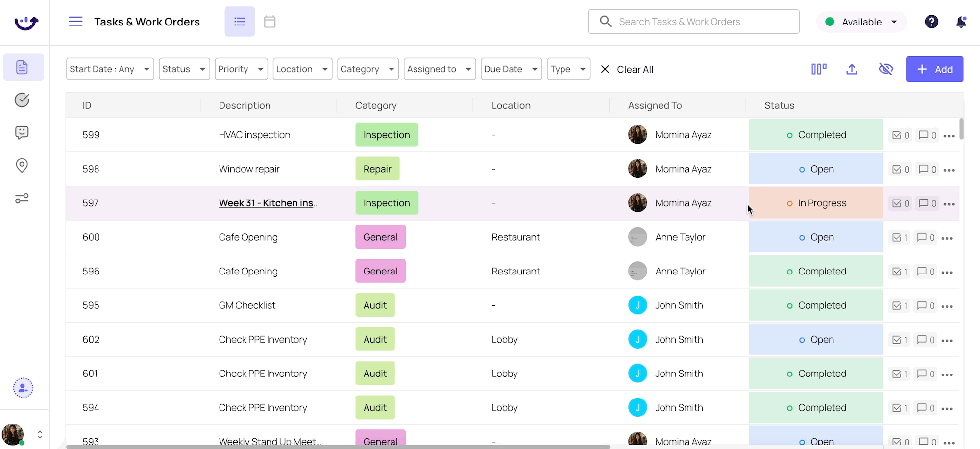Image resolution: width=980 pixels, height=449 pixels.
Task: Open checklist count for task 601
Action: coord(900,374)
